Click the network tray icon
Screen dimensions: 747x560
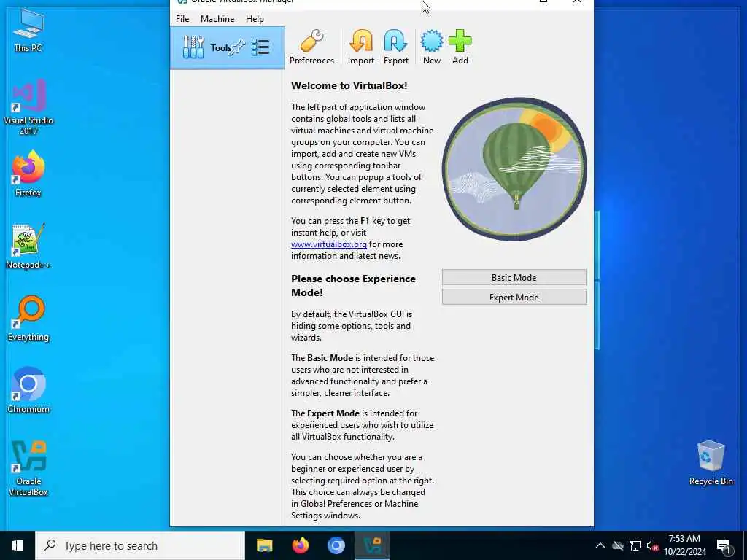click(635, 545)
